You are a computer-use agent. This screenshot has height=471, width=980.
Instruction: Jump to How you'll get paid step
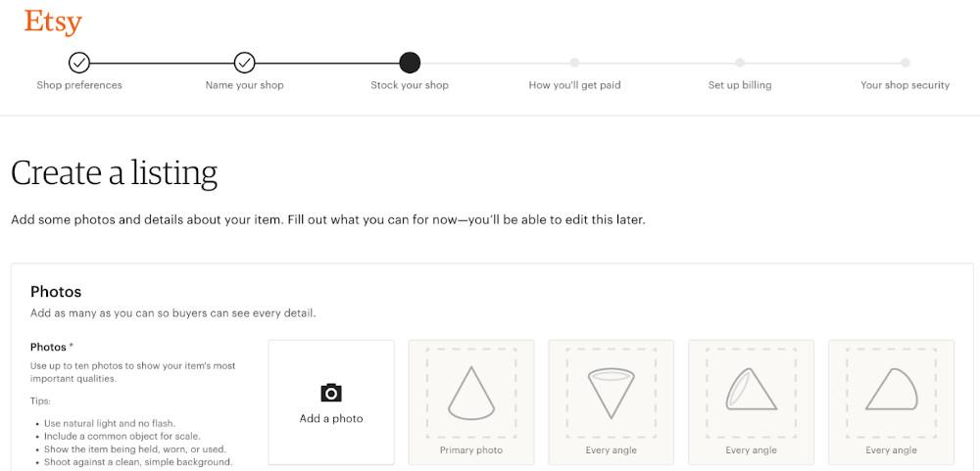click(574, 85)
